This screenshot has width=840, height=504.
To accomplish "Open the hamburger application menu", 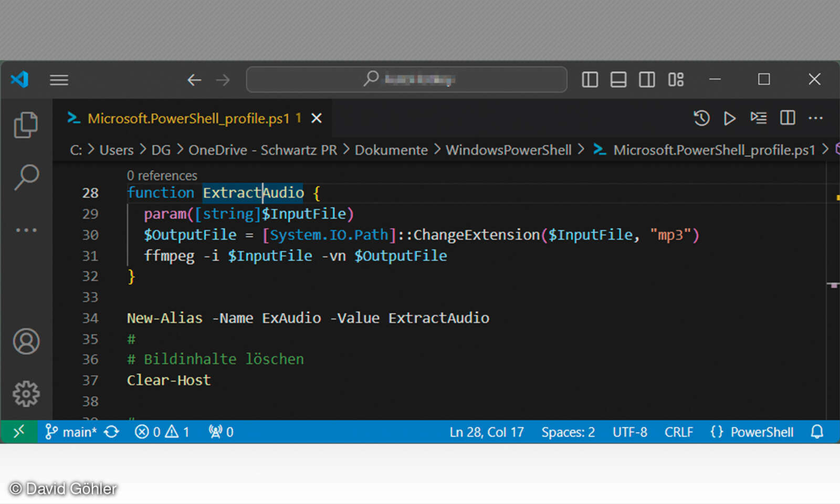I will (x=59, y=80).
